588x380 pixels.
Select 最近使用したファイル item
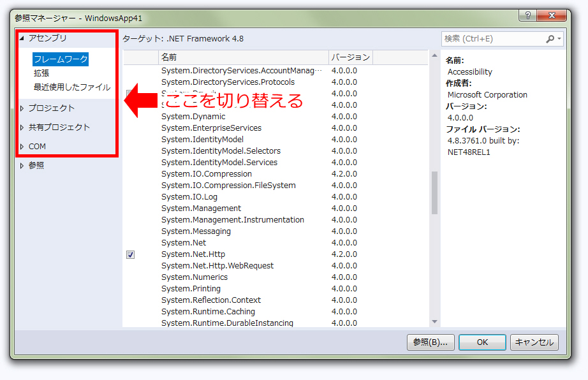pos(72,87)
